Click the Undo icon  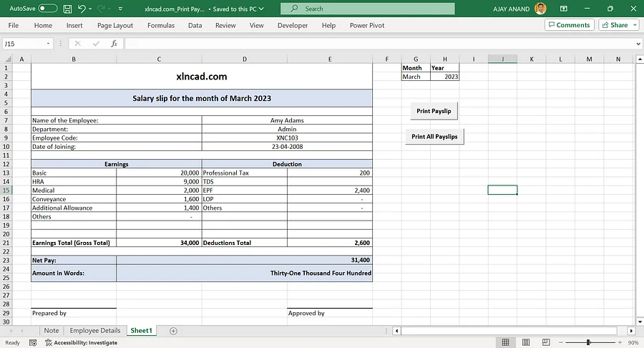82,8
